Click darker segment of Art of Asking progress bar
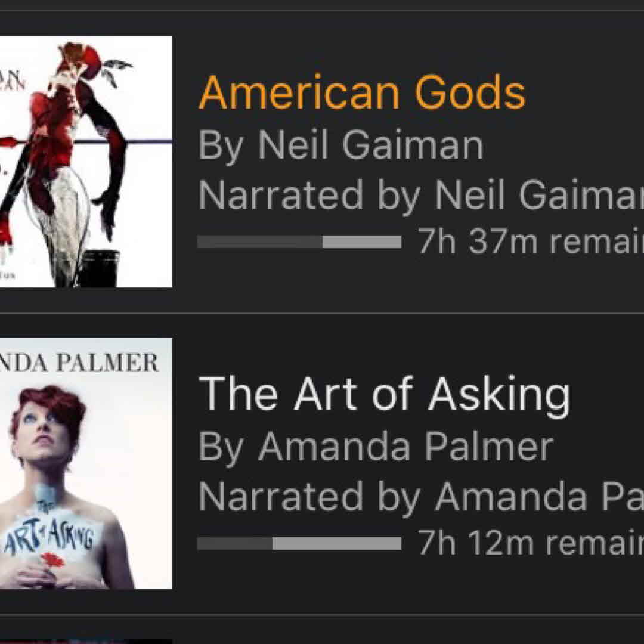644x644 pixels. coord(234,543)
